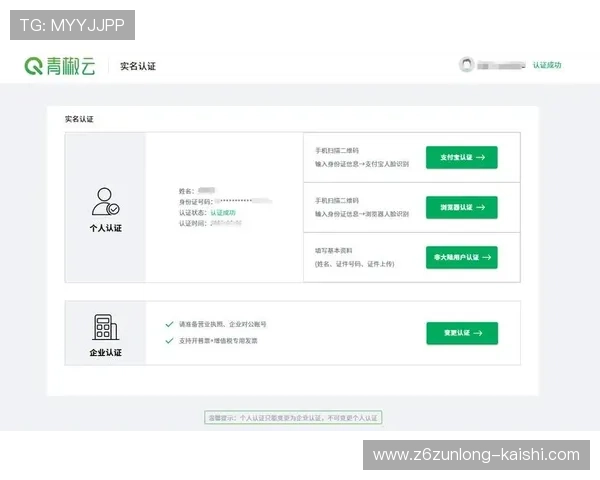The image size is (600, 480).
Task: Click the 温馨提示 notice box
Action: (x=293, y=418)
